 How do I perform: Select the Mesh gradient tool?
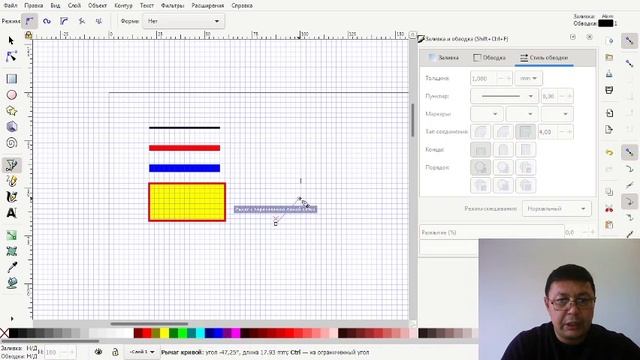[11, 251]
